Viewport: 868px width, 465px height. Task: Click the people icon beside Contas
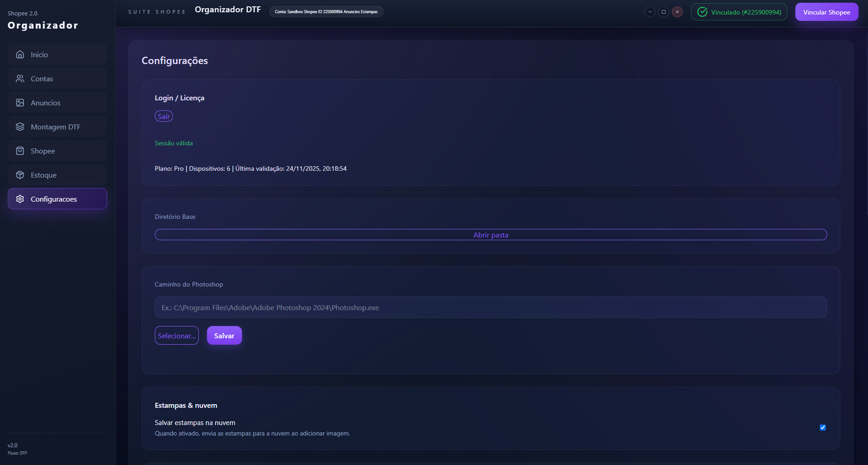pos(20,79)
